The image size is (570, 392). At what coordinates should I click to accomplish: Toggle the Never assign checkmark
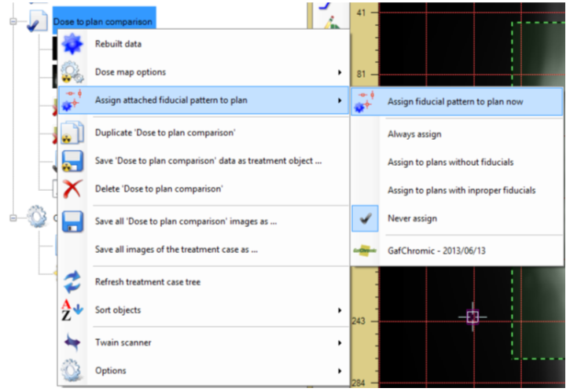point(365,218)
